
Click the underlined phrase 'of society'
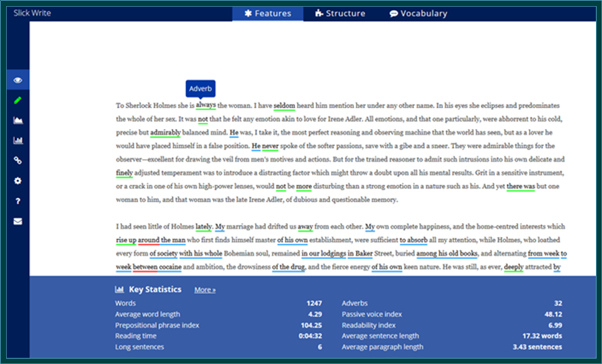(x=164, y=254)
